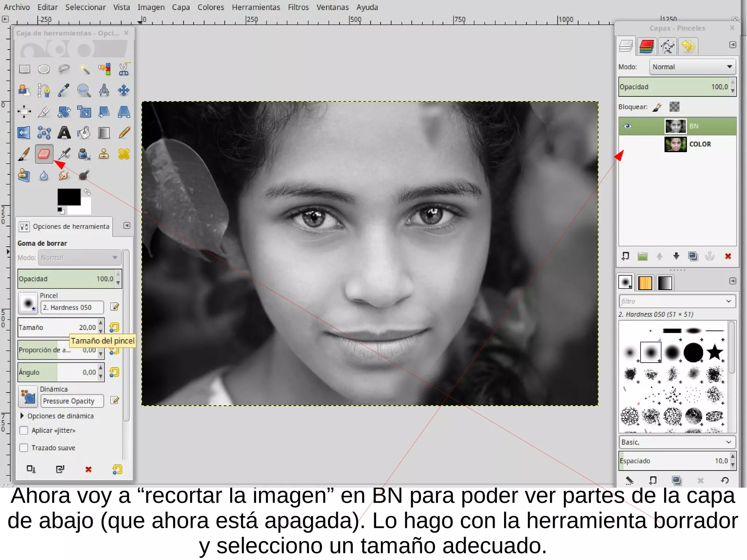Delete the layer with red X icon

(728, 256)
